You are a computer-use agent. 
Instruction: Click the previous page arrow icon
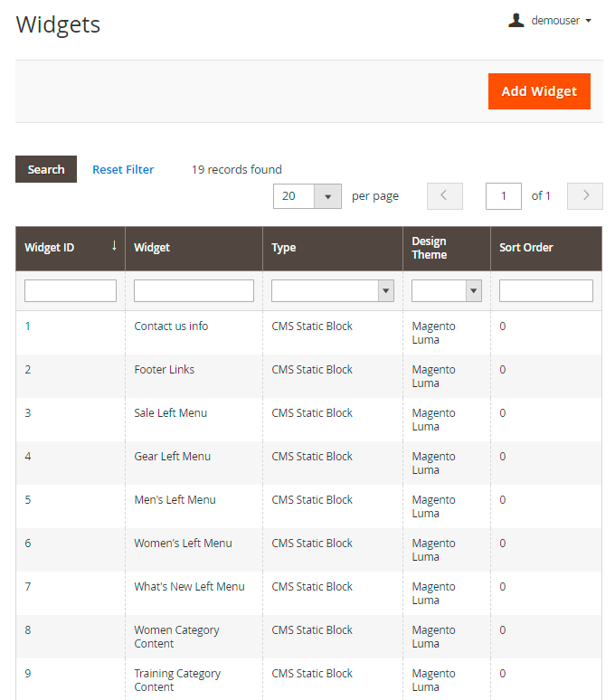coord(444,195)
